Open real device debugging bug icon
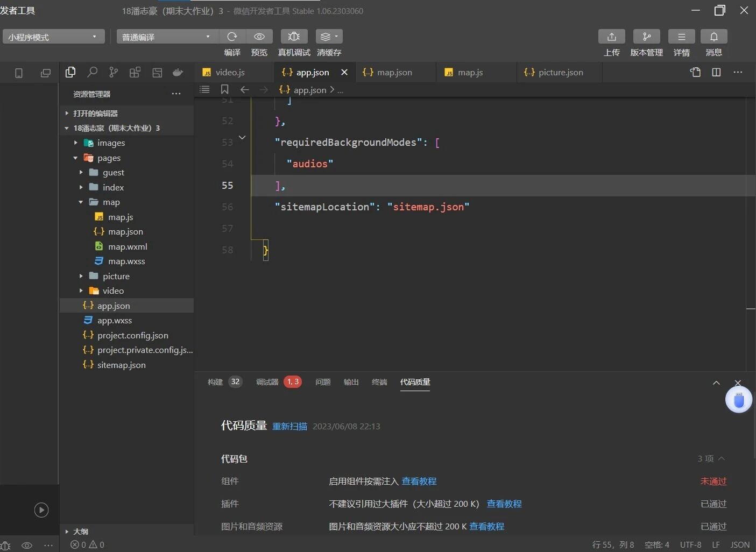The image size is (756, 552). (x=294, y=37)
